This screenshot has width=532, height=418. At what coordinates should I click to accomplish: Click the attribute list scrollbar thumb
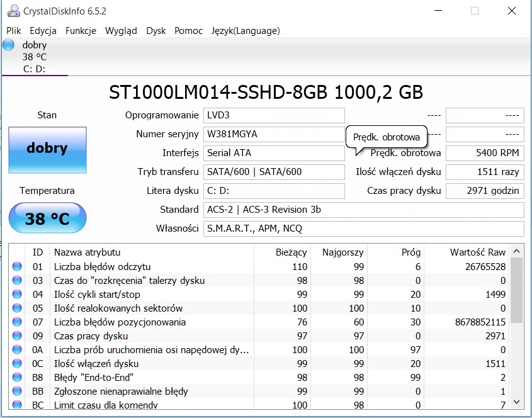tap(516, 290)
